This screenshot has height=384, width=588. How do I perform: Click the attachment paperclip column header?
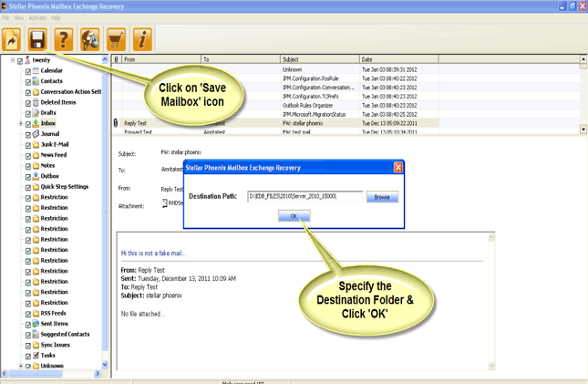pos(117,59)
